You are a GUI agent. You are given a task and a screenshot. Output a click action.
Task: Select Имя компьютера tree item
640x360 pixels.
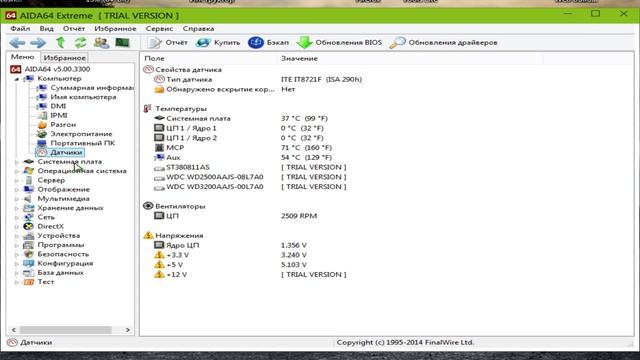tap(83, 97)
